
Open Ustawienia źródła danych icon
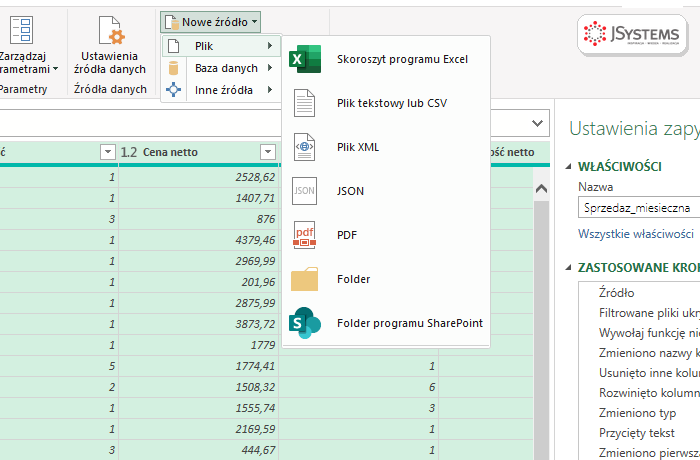pyautogui.click(x=112, y=30)
